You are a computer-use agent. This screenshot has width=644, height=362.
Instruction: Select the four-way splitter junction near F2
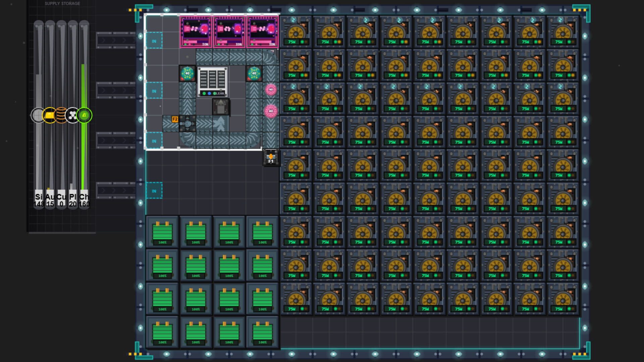click(187, 124)
